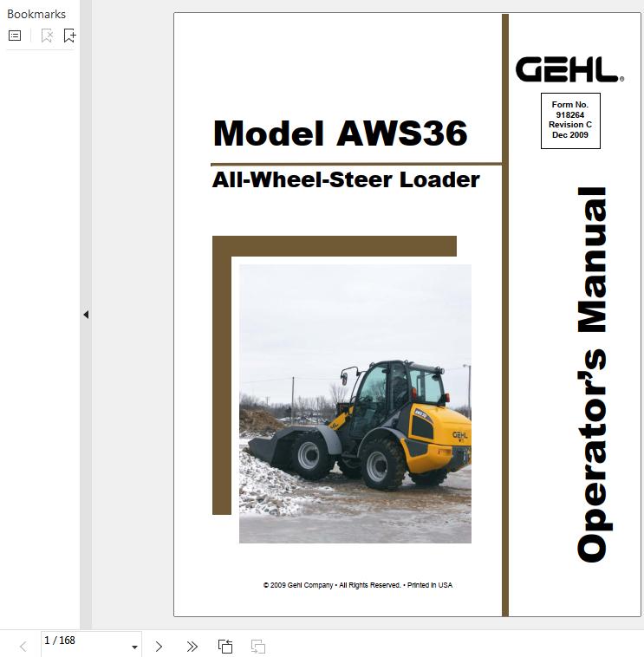The image size is (644, 657).
Task: Click the greyed next view icon
Action: tap(257, 646)
